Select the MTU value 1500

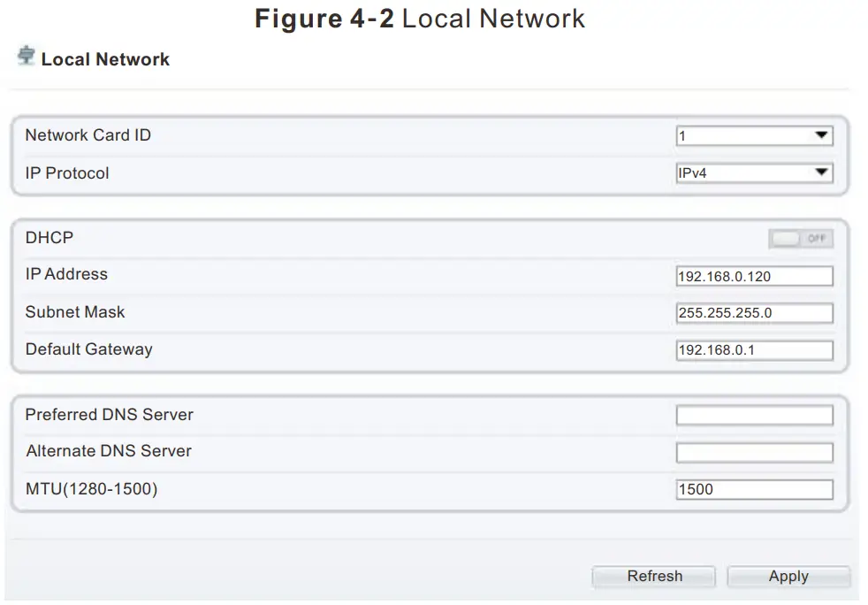click(x=753, y=488)
